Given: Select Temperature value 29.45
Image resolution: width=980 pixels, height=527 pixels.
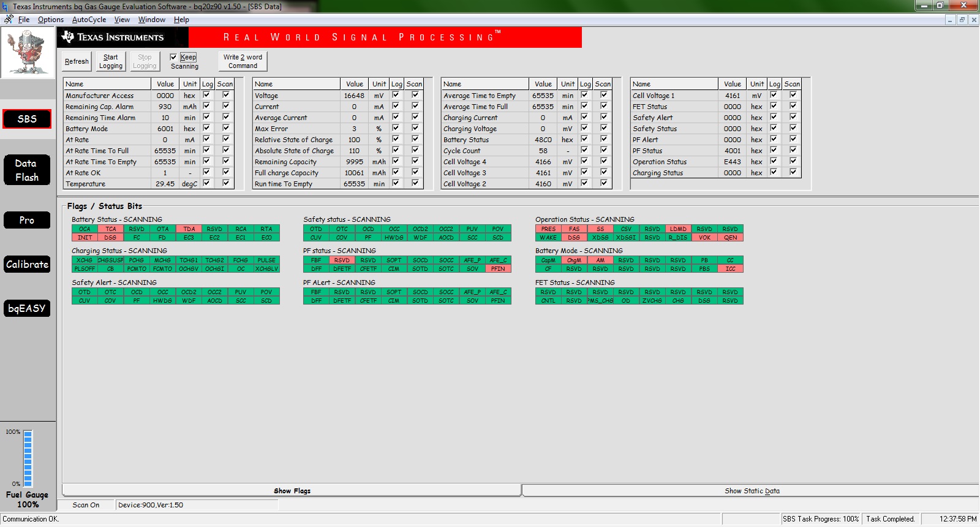Looking at the screenshot, I should coord(165,184).
